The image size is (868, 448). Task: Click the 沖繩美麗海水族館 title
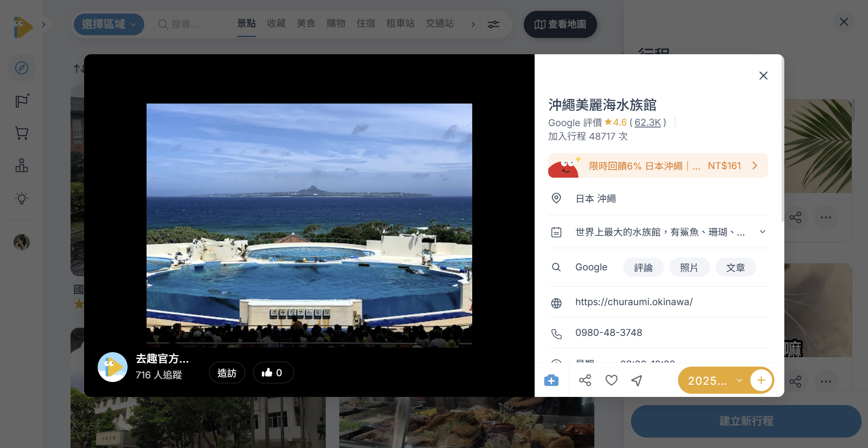click(x=602, y=105)
